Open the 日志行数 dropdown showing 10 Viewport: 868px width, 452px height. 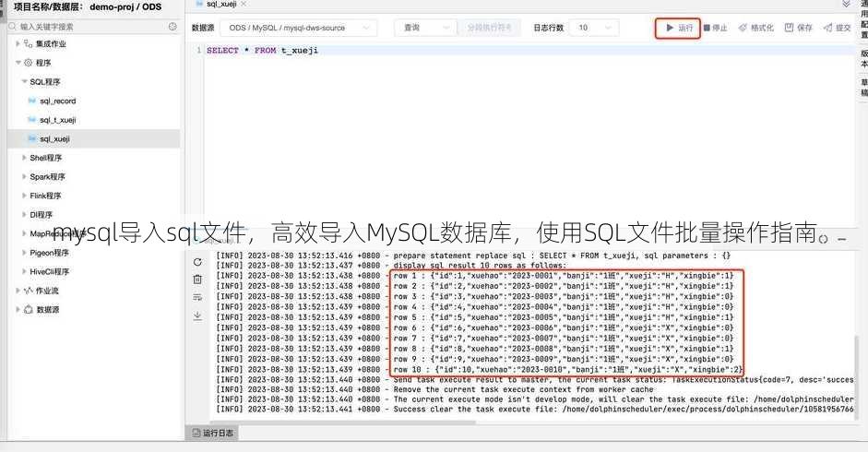click(595, 28)
